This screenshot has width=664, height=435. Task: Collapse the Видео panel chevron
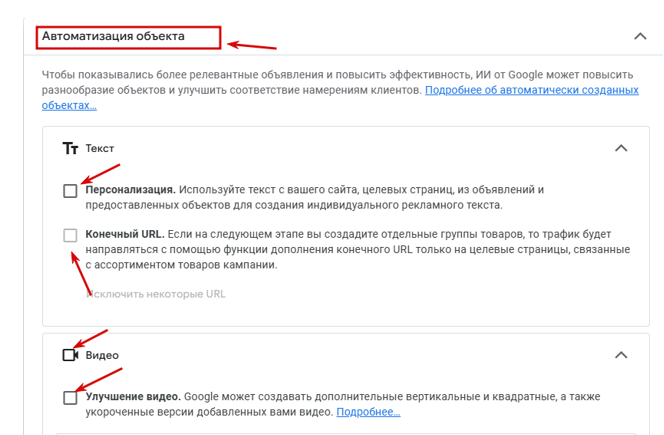coord(621,355)
